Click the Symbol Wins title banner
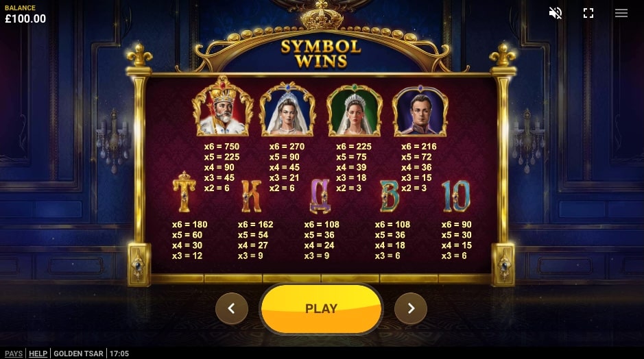 pos(321,53)
